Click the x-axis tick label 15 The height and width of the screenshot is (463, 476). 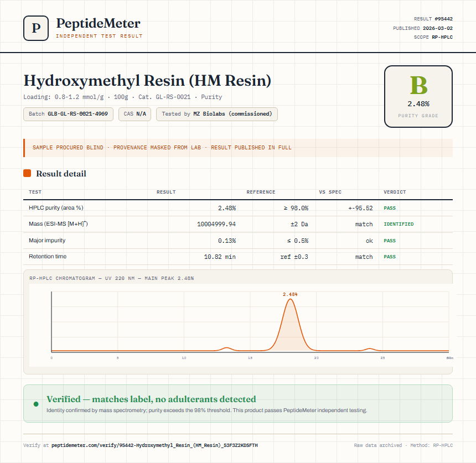[250, 358]
